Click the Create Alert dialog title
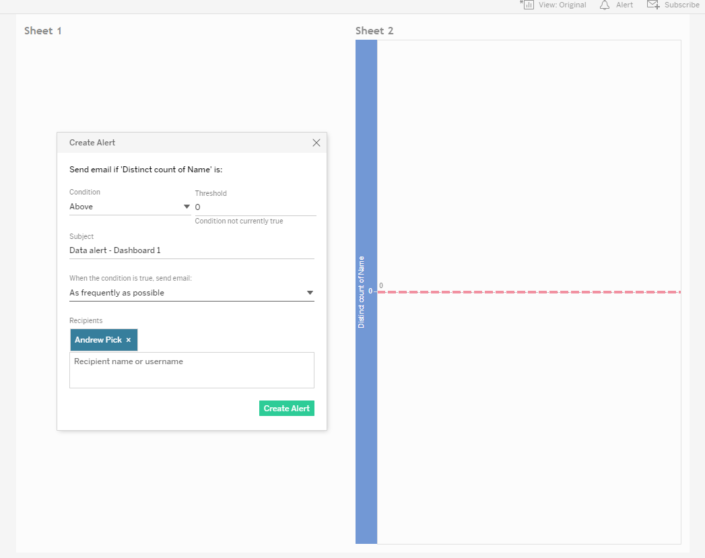 [92, 143]
